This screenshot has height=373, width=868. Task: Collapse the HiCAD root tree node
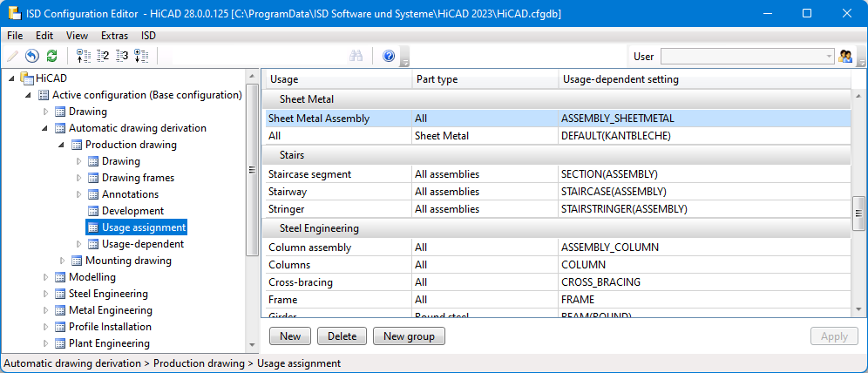pos(12,78)
